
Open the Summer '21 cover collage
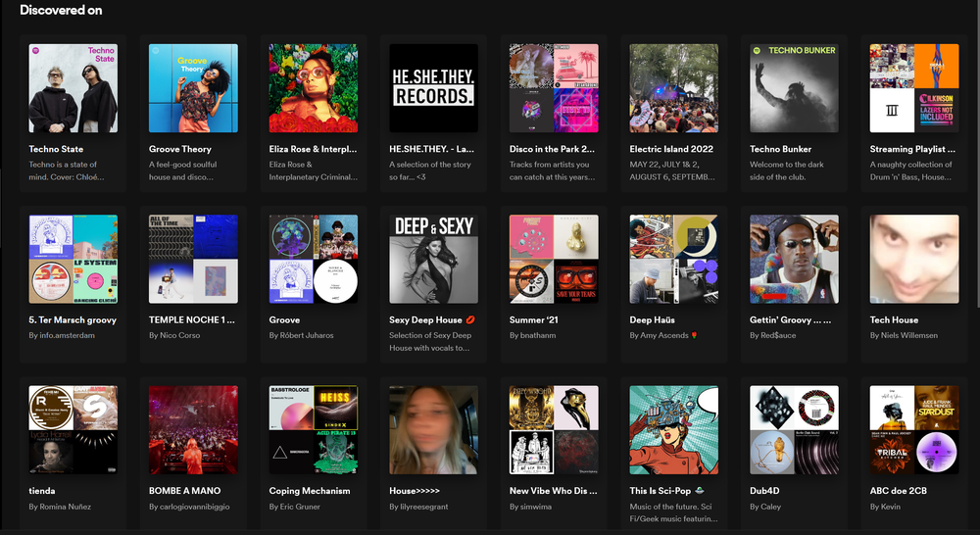click(x=554, y=260)
